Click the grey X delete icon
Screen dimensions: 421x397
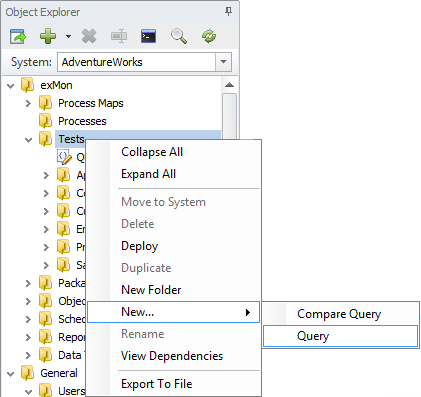click(x=89, y=36)
